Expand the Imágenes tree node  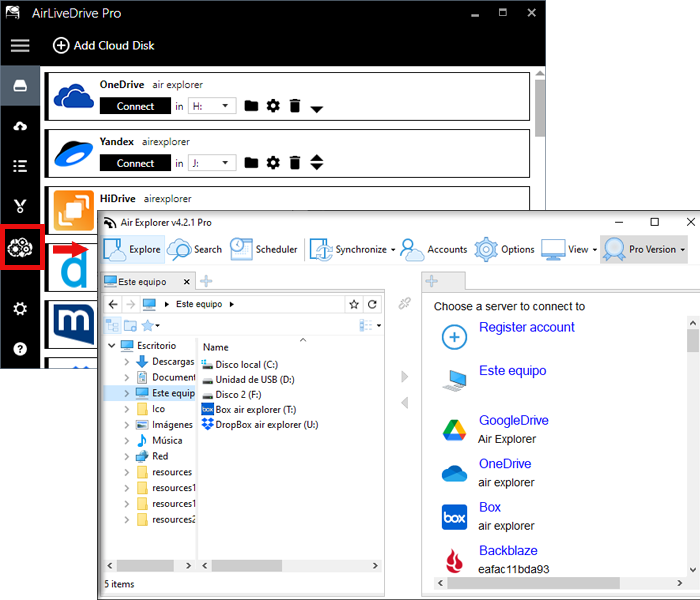[x=126, y=425]
